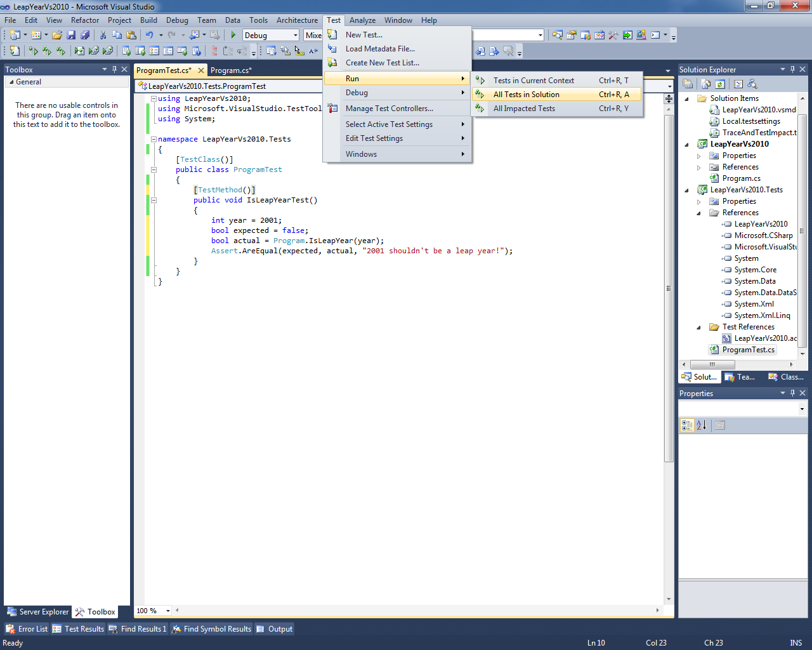The width and height of the screenshot is (812, 650).
Task: Click the Undo arrow icon
Action: pos(149,36)
